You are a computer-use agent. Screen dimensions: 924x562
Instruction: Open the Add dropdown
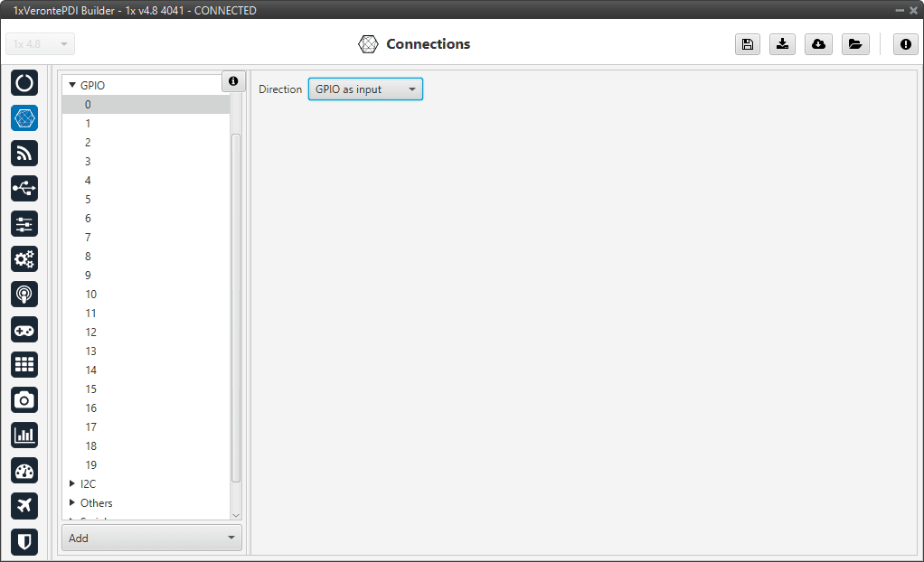152,538
